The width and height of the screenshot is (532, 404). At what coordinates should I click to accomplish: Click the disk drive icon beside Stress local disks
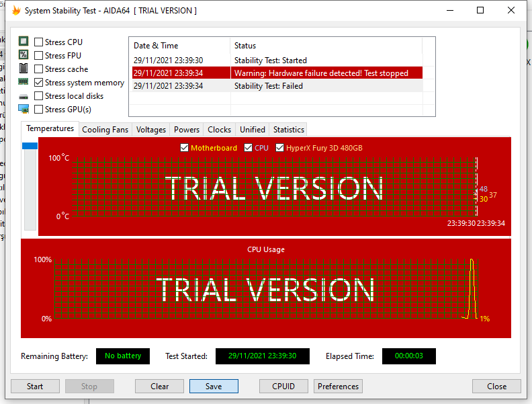pos(24,97)
